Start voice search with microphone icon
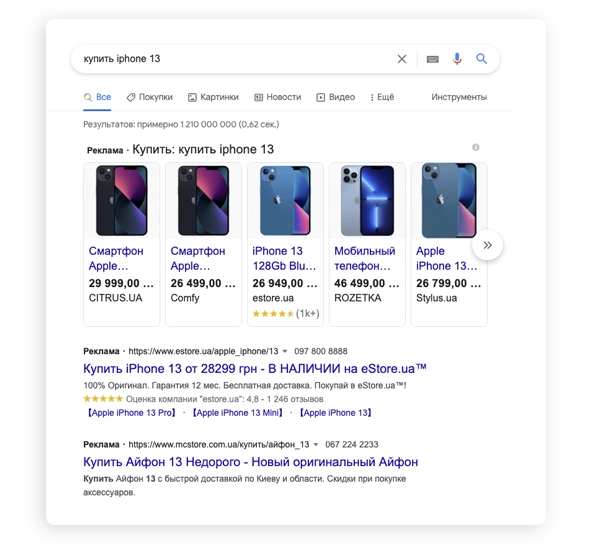This screenshot has width=590, height=560. click(x=457, y=59)
